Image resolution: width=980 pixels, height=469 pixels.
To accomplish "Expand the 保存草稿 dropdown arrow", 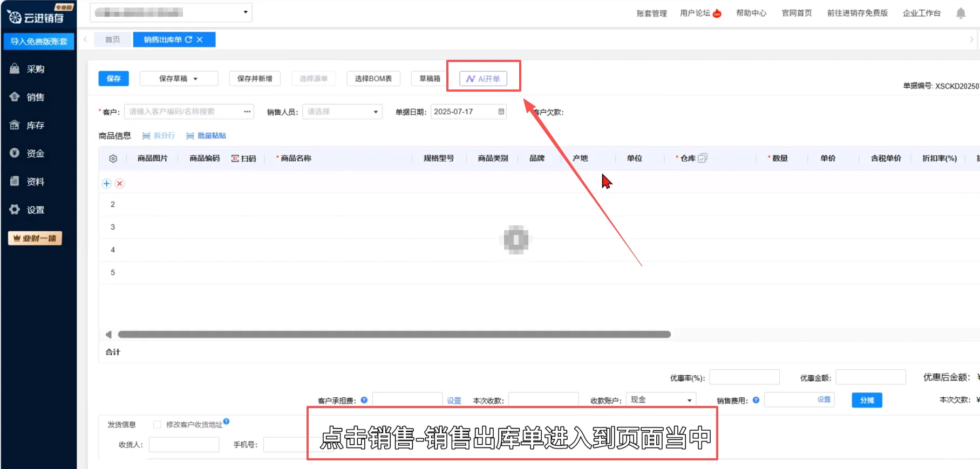I will tap(195, 79).
